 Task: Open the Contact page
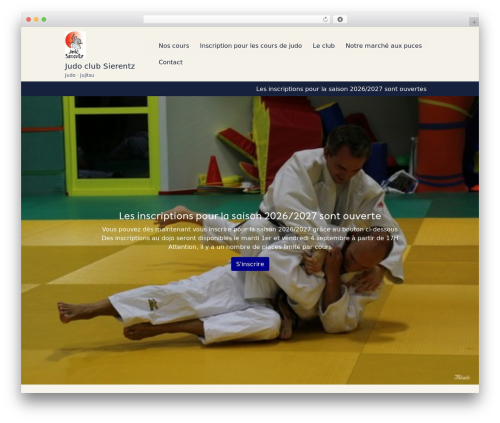[x=170, y=62]
